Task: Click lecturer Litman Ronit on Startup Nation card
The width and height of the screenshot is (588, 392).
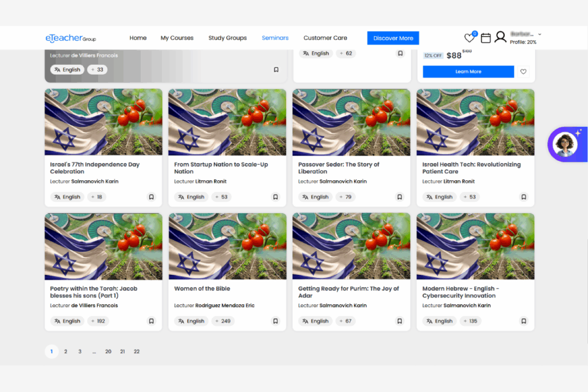Action: click(211, 181)
